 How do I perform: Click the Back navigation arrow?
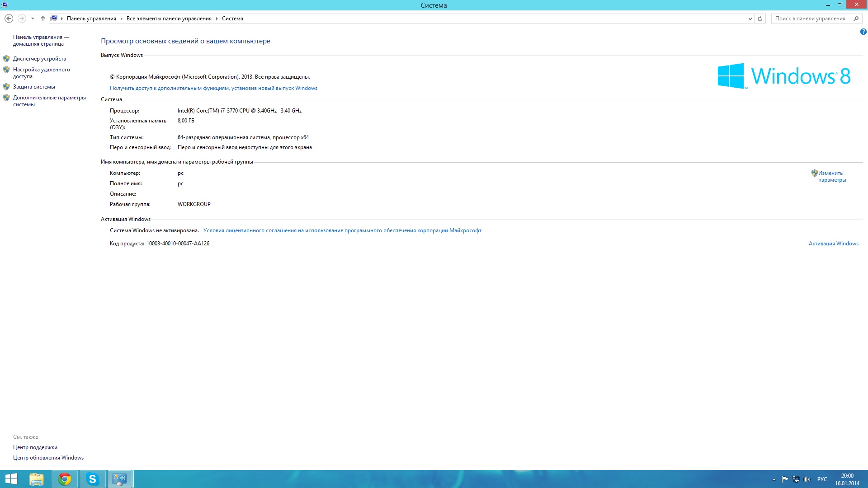coord(9,19)
